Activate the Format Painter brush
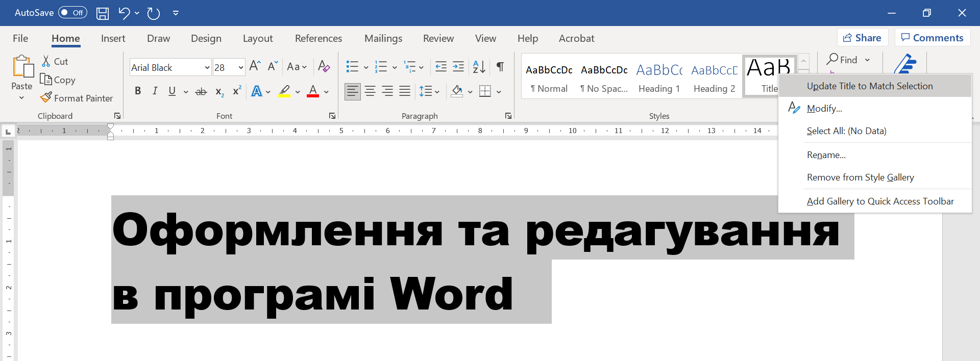This screenshot has height=361, width=980. tap(77, 98)
